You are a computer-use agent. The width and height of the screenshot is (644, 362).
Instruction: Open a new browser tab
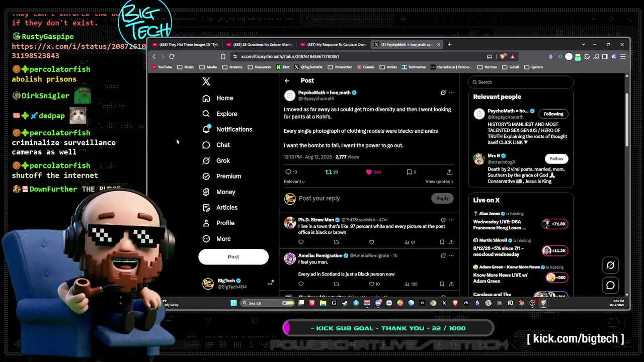point(450,45)
